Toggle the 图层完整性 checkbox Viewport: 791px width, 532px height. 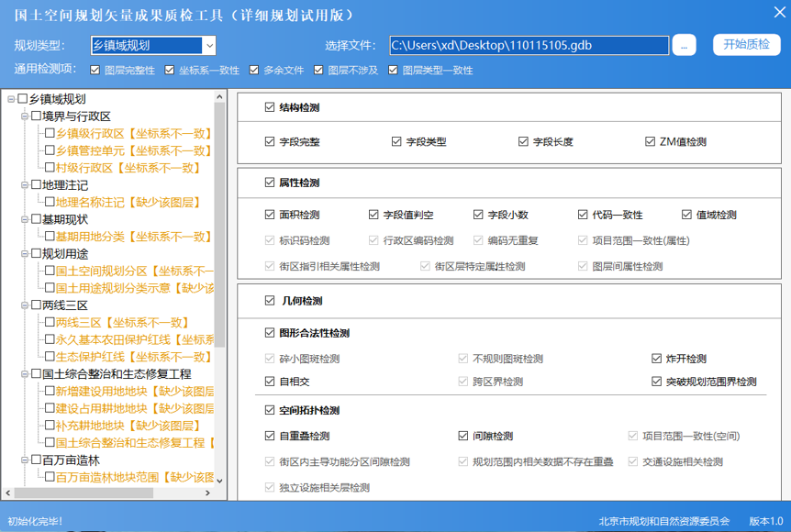point(95,70)
